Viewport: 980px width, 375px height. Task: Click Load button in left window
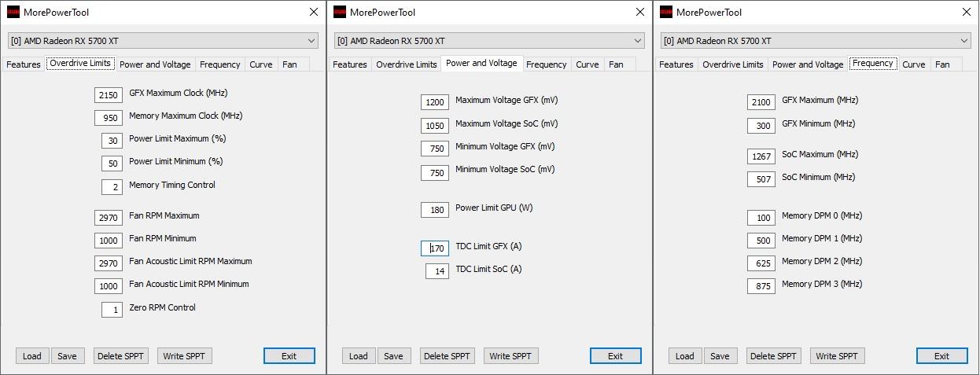32,356
